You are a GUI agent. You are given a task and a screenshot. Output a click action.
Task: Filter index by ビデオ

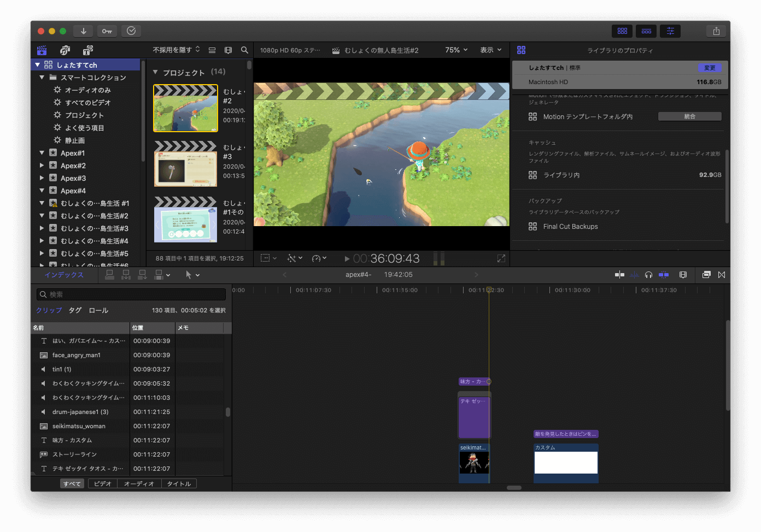click(x=102, y=484)
